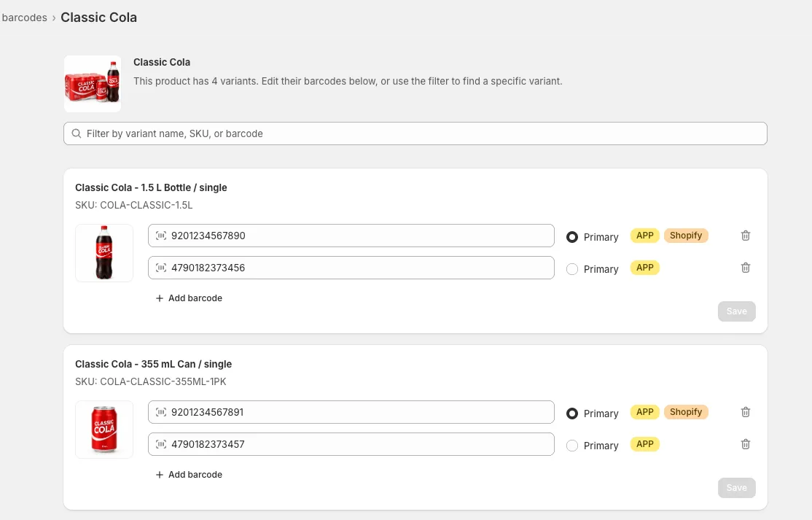Click the bold Classic Cola product name above the description
812x520 pixels.
point(162,62)
